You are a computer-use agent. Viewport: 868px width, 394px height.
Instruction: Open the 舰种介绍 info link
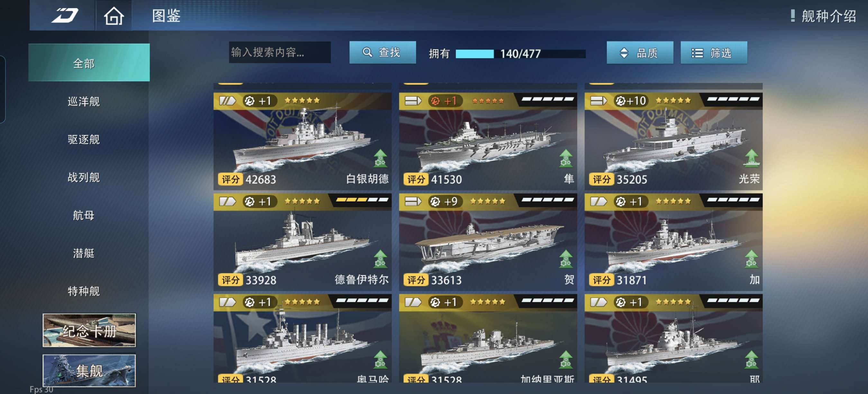(824, 16)
